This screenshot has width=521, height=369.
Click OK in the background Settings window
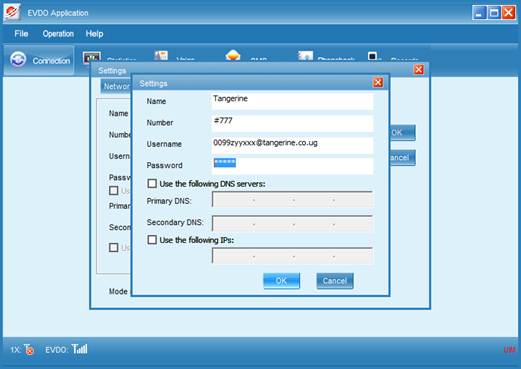[402, 132]
